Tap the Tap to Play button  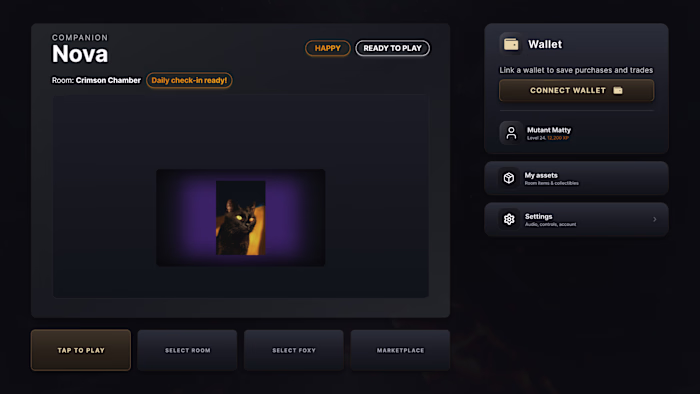click(81, 350)
